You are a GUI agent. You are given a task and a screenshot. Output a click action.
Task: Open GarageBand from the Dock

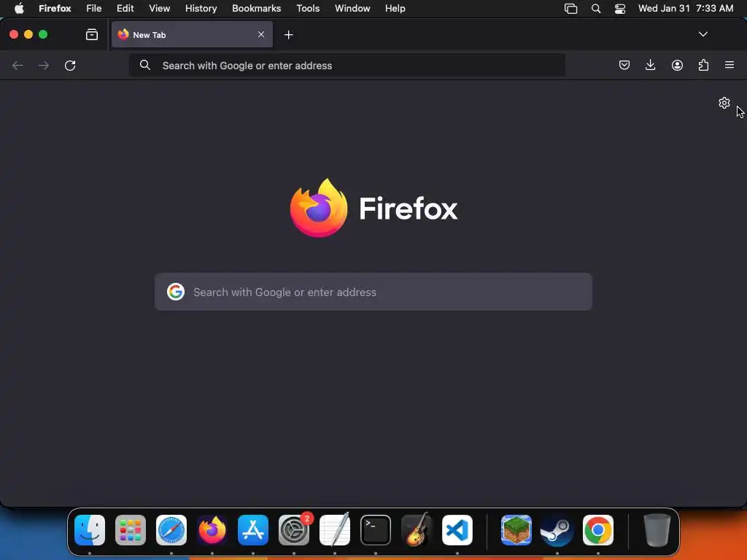[417, 530]
